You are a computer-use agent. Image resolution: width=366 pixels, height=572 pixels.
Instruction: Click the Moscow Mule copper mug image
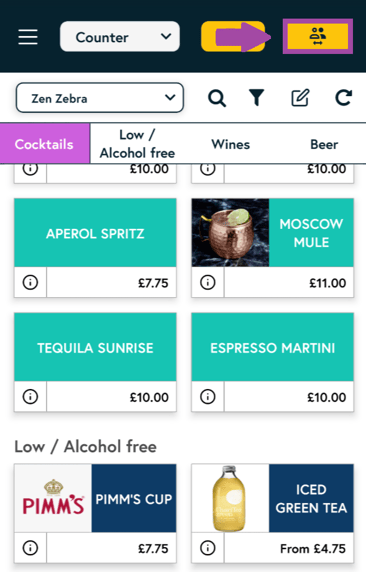click(230, 232)
